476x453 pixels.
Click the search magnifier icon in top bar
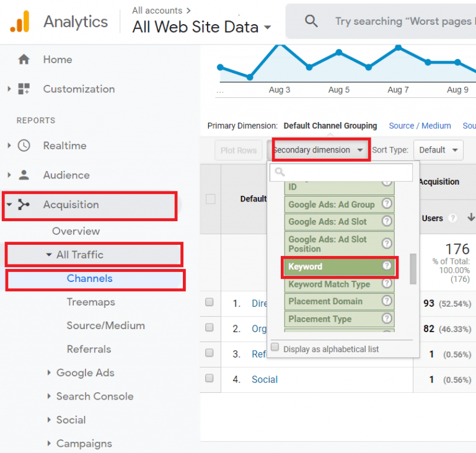311,22
